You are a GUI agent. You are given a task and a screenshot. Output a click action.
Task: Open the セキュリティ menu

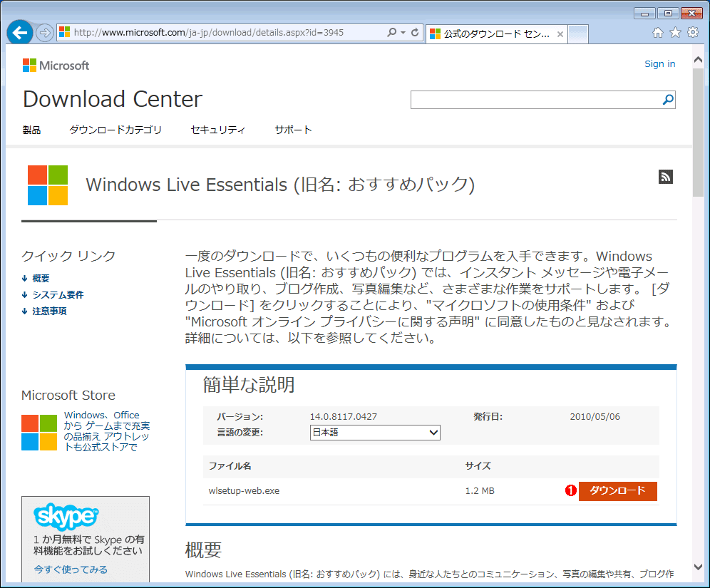pos(218,130)
